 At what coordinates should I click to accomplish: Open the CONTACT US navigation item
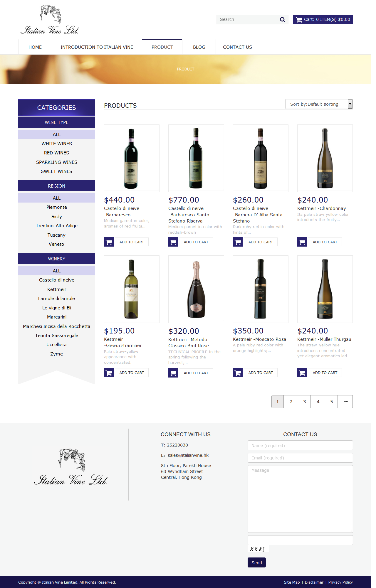tap(237, 47)
